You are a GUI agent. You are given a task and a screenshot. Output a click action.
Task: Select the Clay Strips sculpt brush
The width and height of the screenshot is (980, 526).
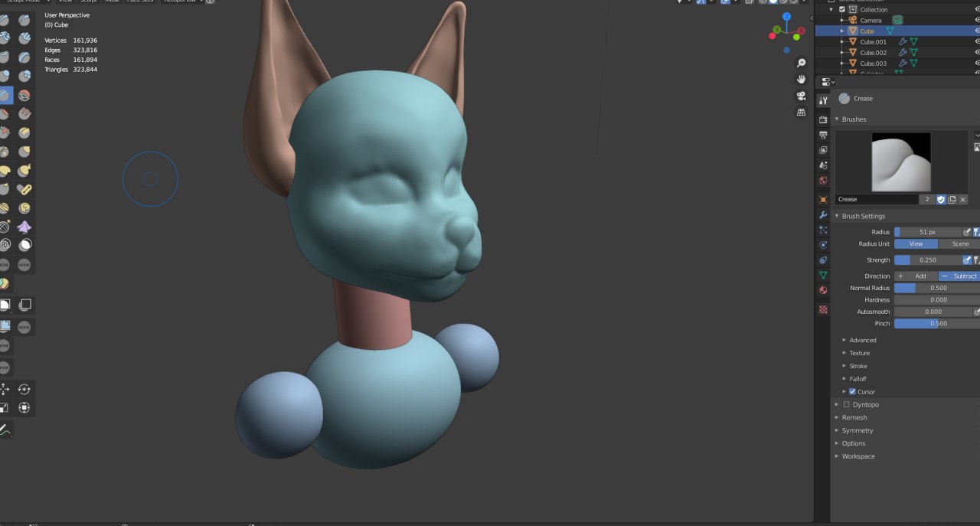24,39
